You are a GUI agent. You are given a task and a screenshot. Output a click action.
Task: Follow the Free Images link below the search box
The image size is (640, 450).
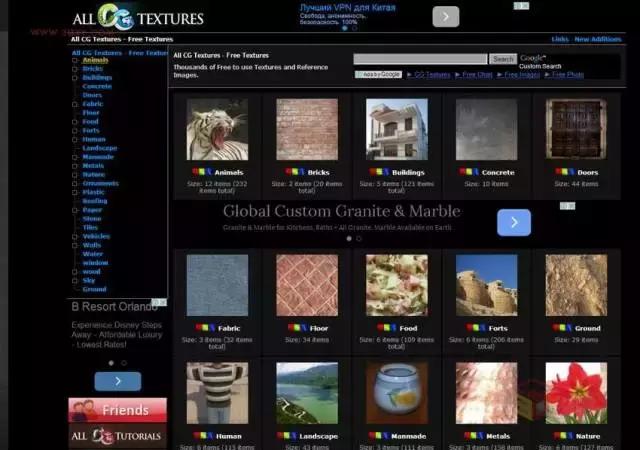tap(520, 74)
